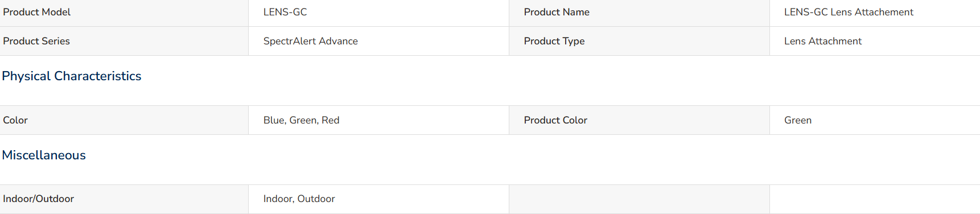This screenshot has width=980, height=214.
Task: Click the Product Model label cell
Action: (124, 13)
